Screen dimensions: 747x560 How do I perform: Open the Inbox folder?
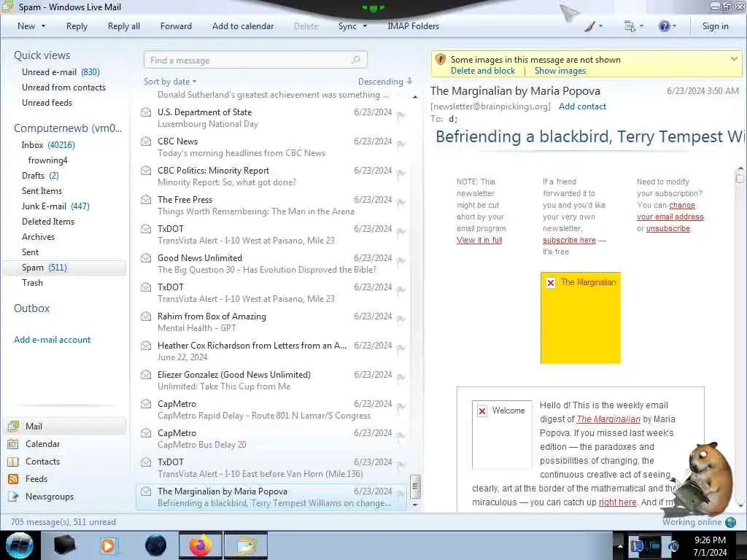(x=47, y=145)
